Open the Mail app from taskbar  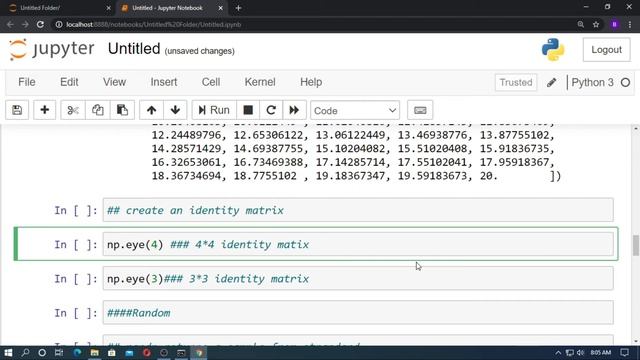(129, 353)
